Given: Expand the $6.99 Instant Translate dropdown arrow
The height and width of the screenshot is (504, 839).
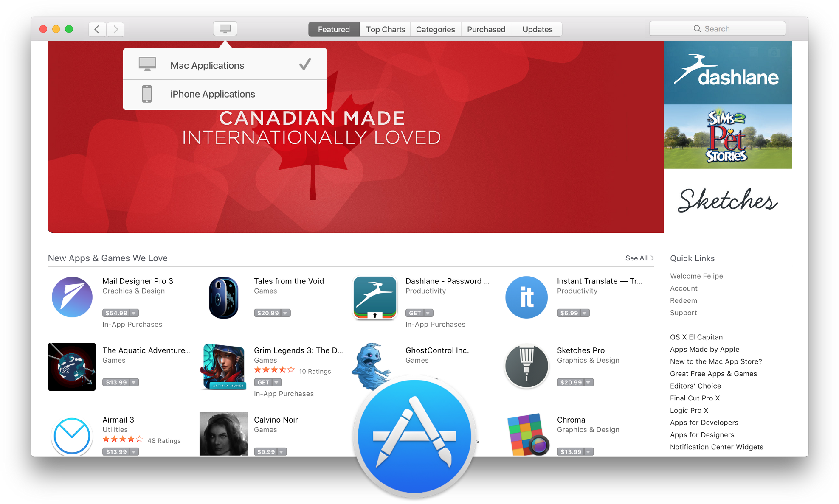Looking at the screenshot, I should tap(585, 313).
